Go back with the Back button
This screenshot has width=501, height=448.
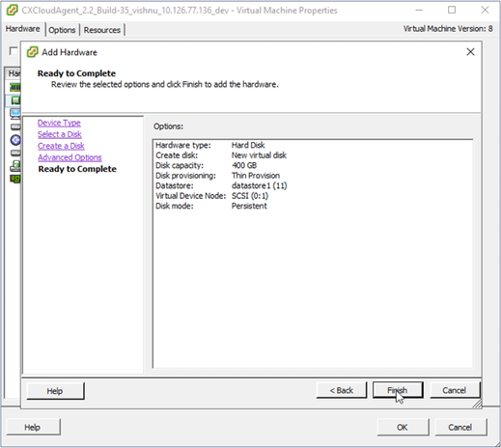pos(342,390)
